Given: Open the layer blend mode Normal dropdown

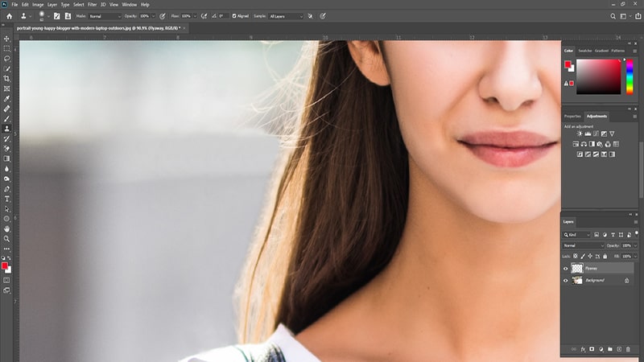Looking at the screenshot, I should (x=583, y=245).
